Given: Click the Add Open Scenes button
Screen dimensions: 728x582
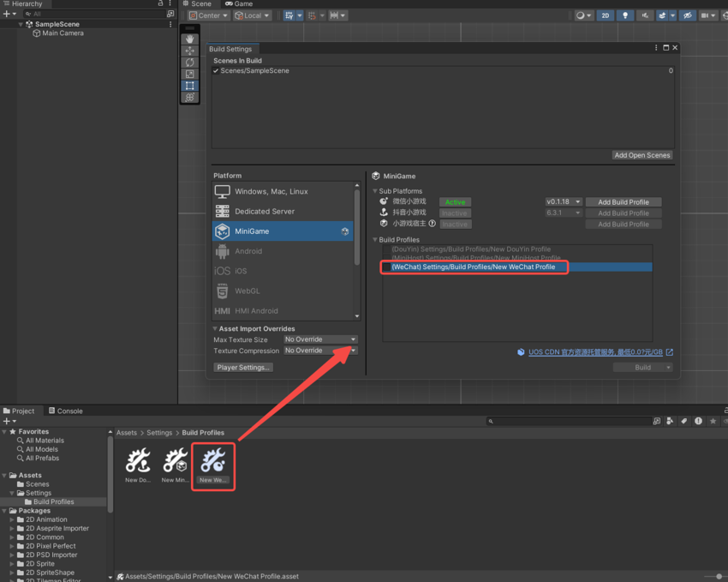Looking at the screenshot, I should pos(642,155).
